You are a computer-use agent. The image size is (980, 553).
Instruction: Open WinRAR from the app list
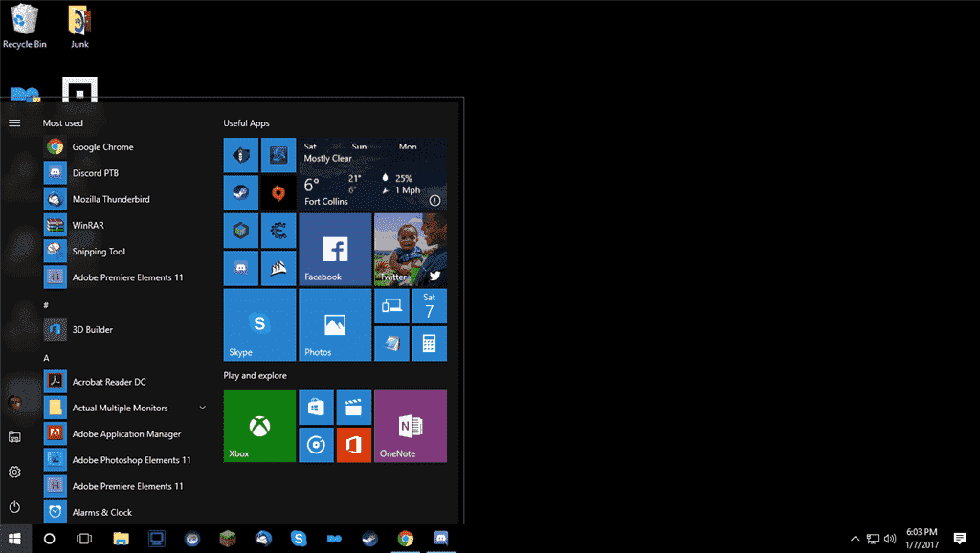(x=125, y=225)
